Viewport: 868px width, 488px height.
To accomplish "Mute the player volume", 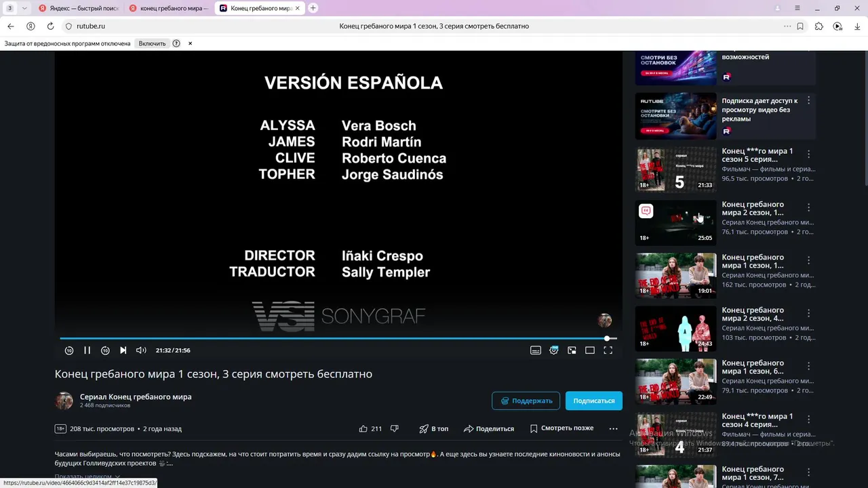I will [x=141, y=350].
